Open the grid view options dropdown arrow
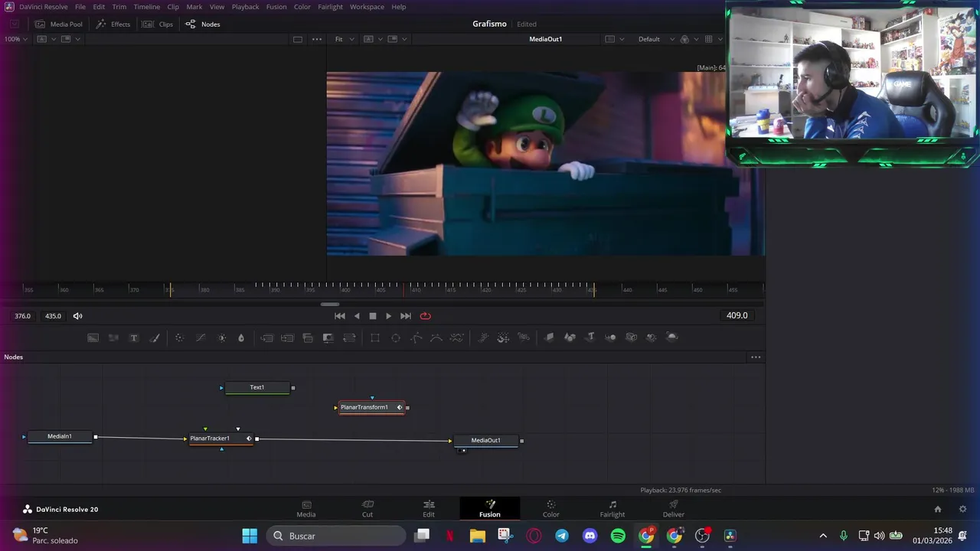Viewport: 980px width, 551px height. pos(720,39)
